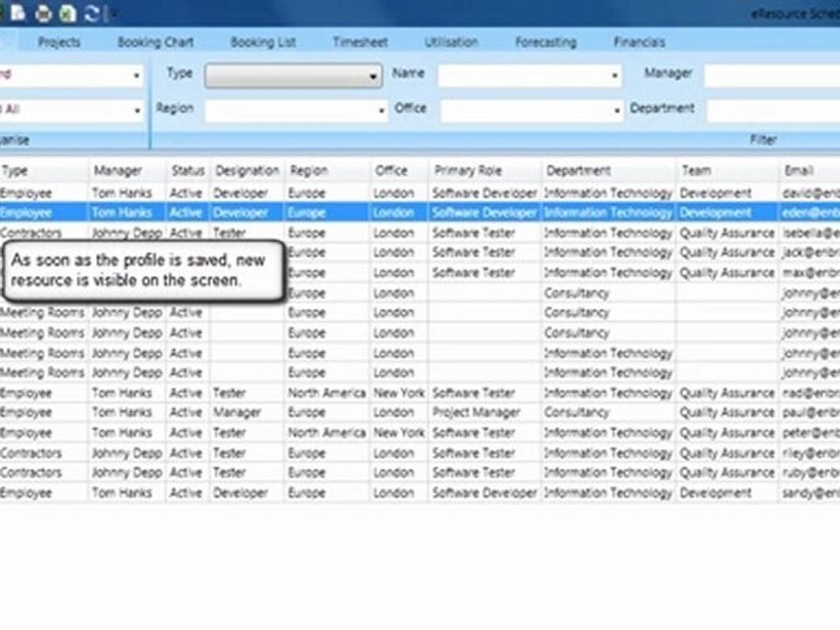Sort by the Region column header
Screen dimensions: 840x630
tap(327, 171)
